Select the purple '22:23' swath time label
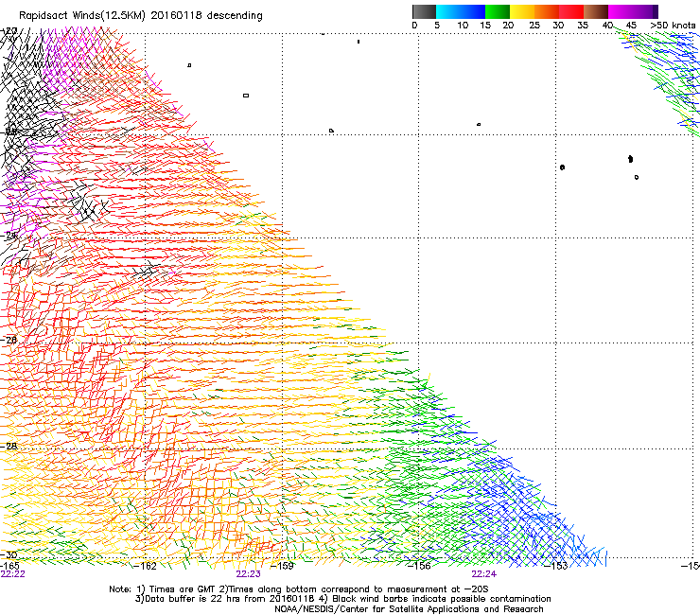 [x=248, y=574]
